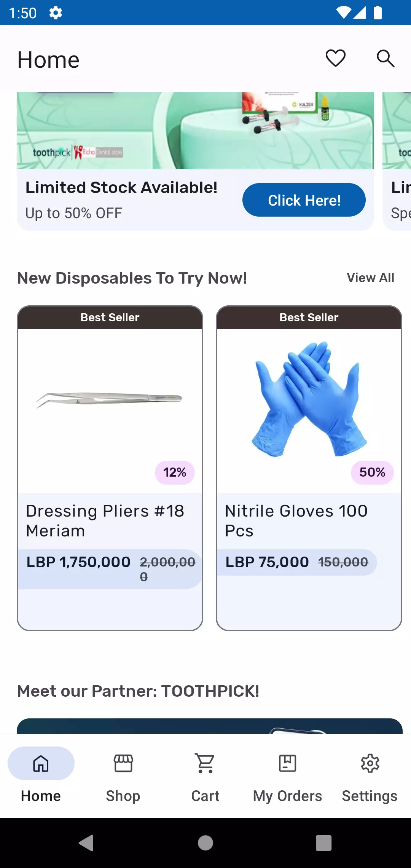Screen dimensions: 411x868
Task: Open the Cart icon
Action: (205, 763)
